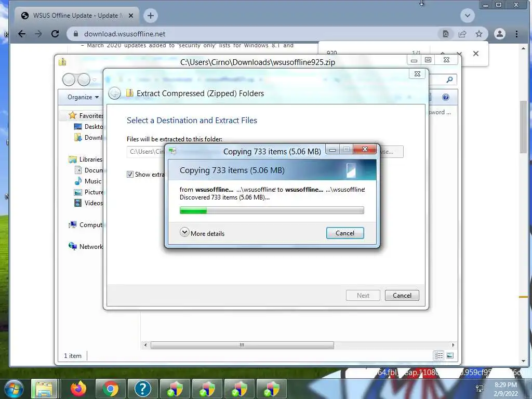This screenshot has height=399, width=532.
Task: Click Chrome back arrow
Action: pos(22,34)
